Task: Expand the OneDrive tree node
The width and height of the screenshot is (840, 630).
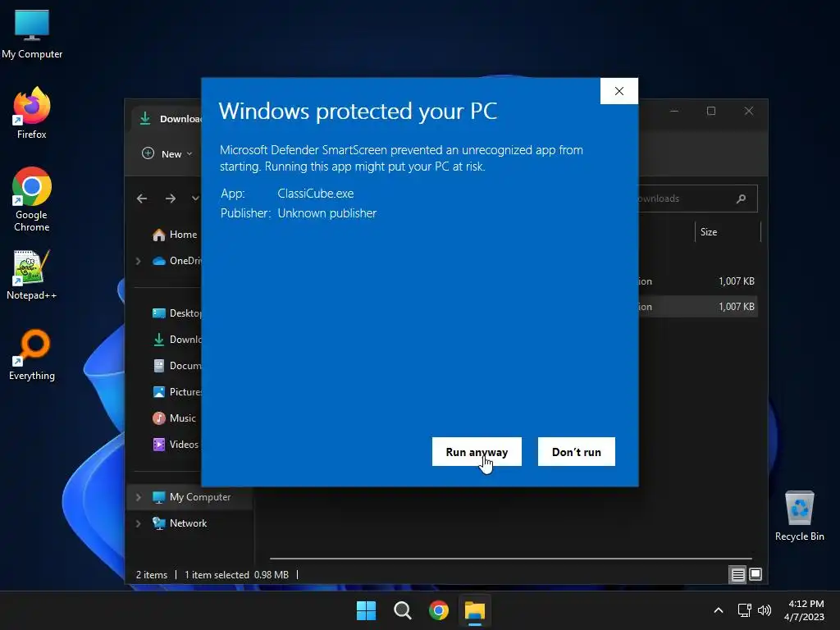Action: tap(138, 261)
